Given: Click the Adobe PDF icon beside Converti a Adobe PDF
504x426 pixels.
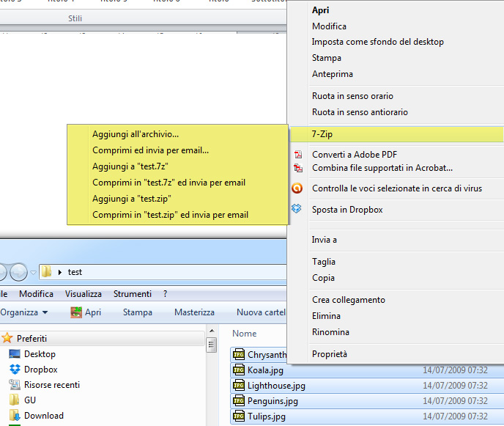Looking at the screenshot, I should (297, 155).
